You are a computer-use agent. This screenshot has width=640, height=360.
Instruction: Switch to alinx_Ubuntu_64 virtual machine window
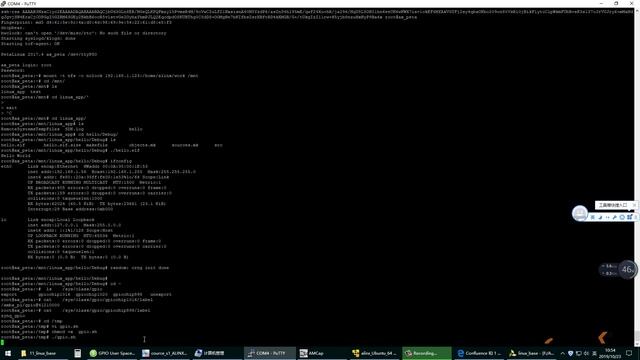point(375,353)
